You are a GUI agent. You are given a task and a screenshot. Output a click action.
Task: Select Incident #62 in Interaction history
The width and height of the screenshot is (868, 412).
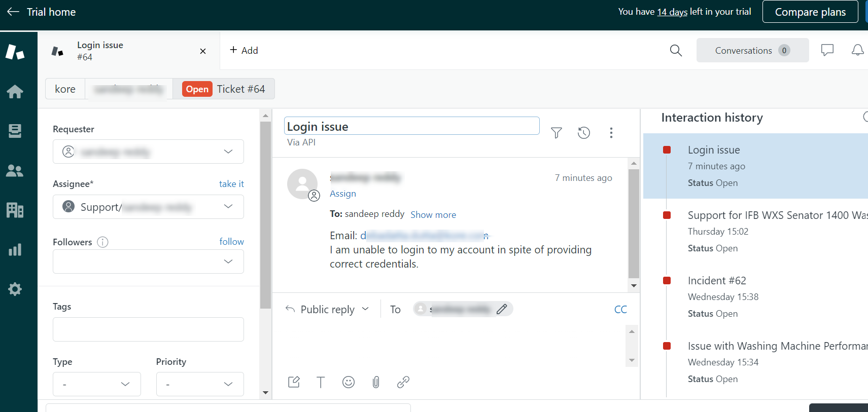coord(716,281)
